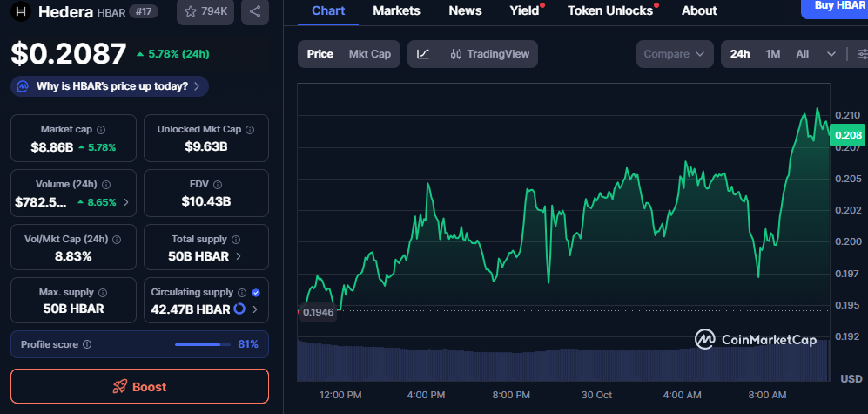Switch chart to Price view

pos(320,54)
